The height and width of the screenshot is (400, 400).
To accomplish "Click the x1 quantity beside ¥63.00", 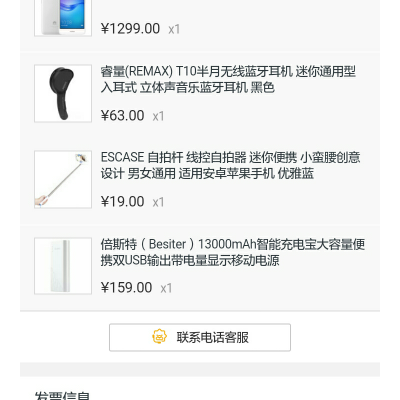I will [x=158, y=116].
